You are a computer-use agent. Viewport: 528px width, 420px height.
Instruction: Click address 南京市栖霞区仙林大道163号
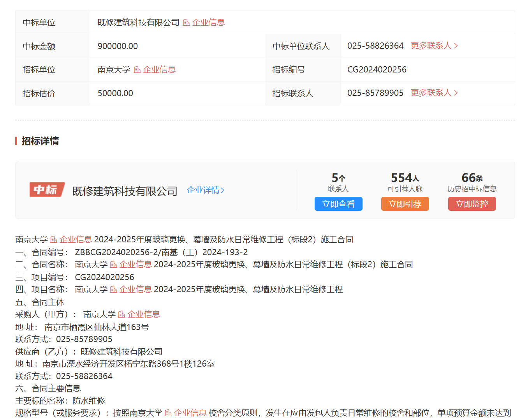[97, 327]
